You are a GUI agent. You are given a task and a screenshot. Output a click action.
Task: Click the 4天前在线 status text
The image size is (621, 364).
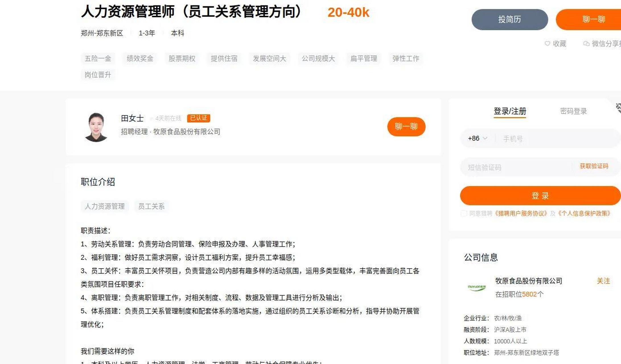point(168,118)
